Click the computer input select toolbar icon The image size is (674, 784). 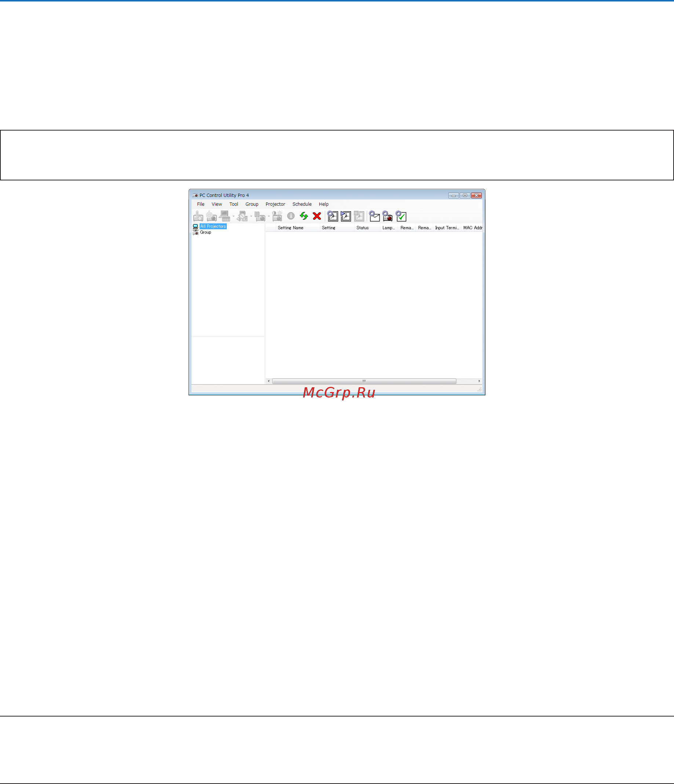(x=225, y=216)
